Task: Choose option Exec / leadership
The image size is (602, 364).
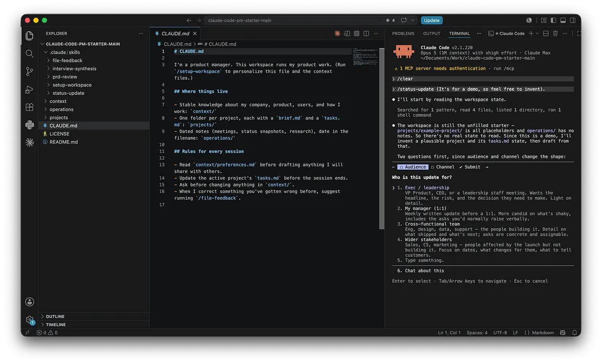Action: coord(427,188)
